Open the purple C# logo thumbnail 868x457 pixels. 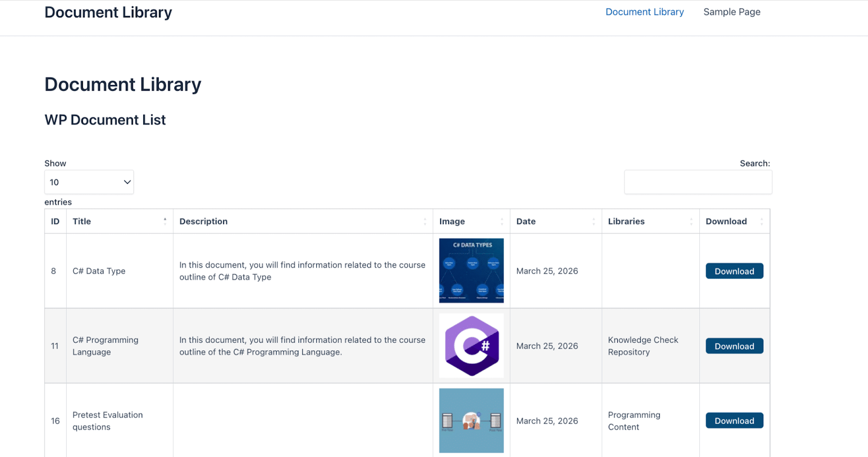click(471, 345)
